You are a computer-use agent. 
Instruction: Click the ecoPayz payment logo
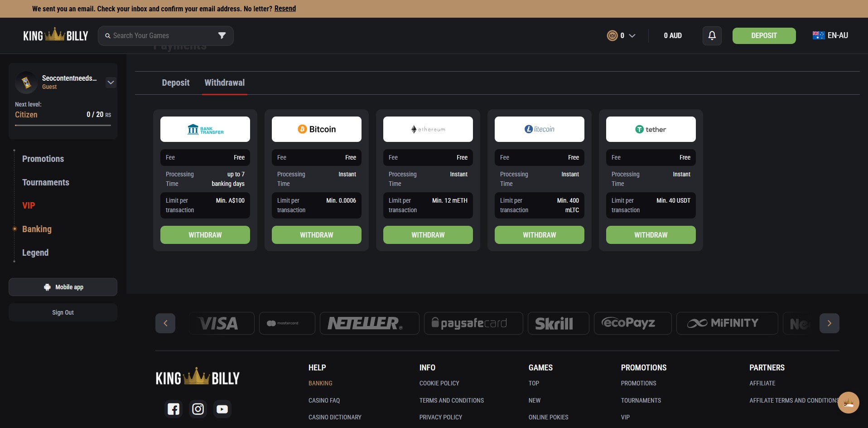[x=633, y=323]
